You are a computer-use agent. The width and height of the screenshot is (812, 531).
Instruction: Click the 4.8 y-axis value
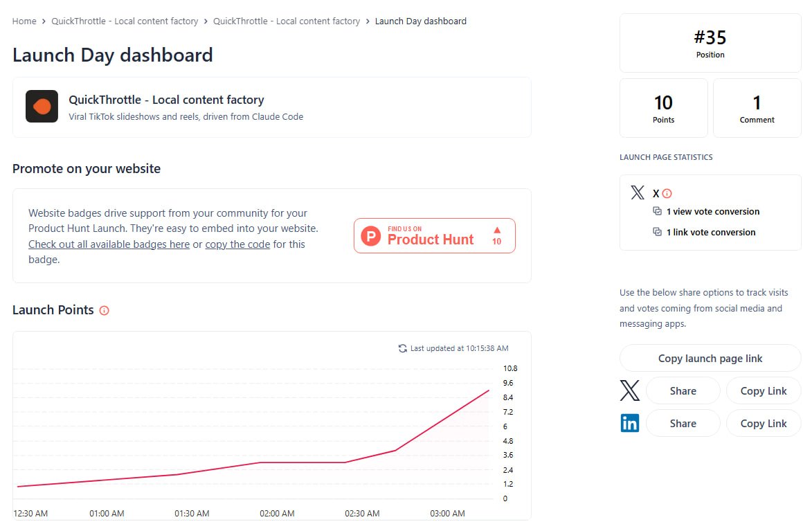pos(508,441)
